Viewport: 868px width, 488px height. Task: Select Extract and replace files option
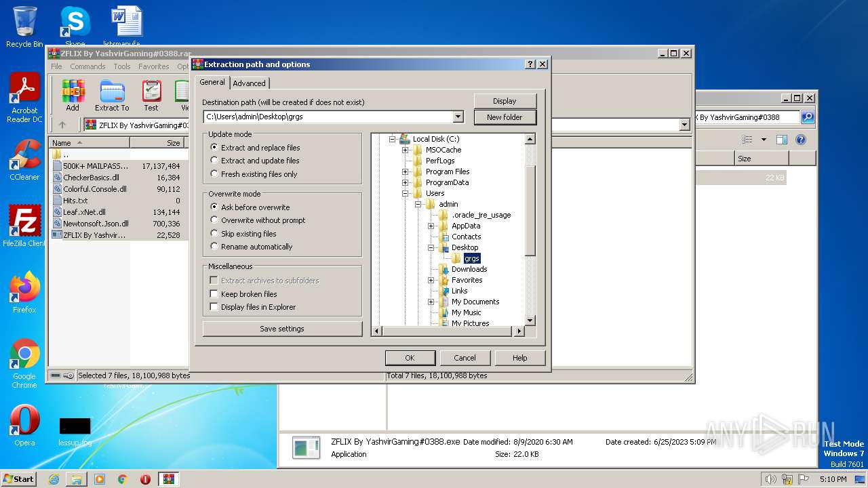[x=254, y=148]
